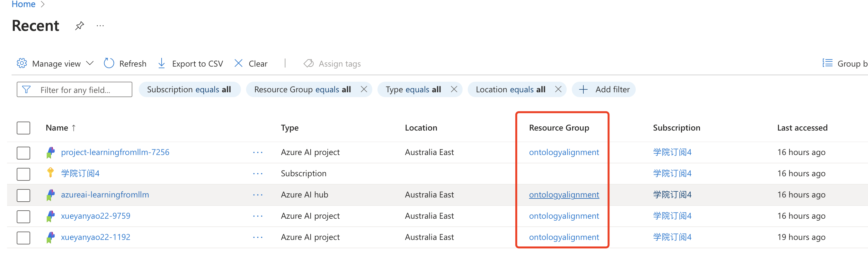Sort by the Name column header
Image resolution: width=868 pixels, height=265 pixels.
[x=57, y=128]
